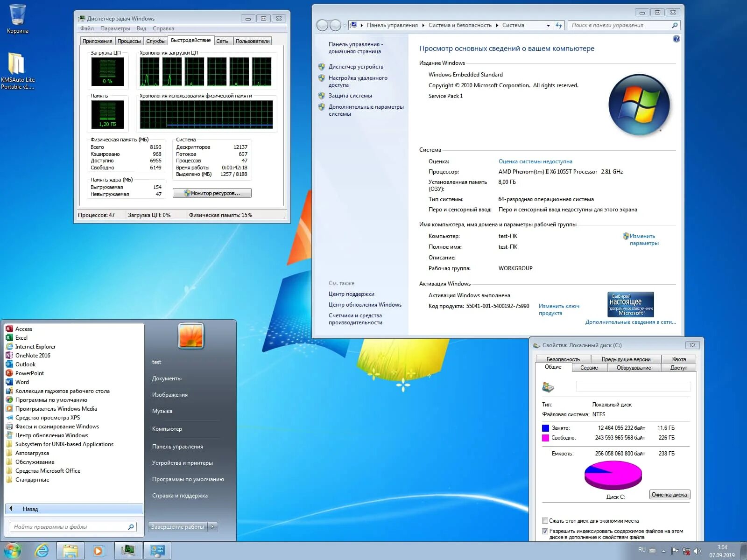747x560 pixels.
Task: Click the network icon in the system tray
Action: 686,551
